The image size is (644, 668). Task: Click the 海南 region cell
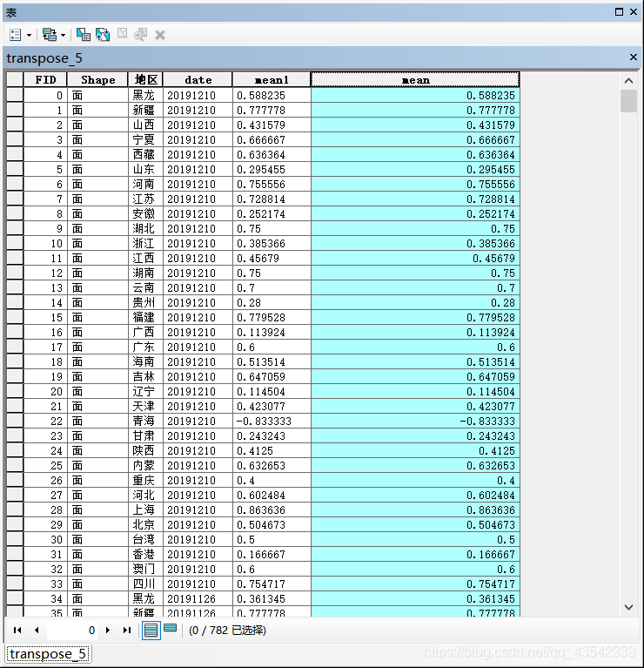tap(145, 361)
